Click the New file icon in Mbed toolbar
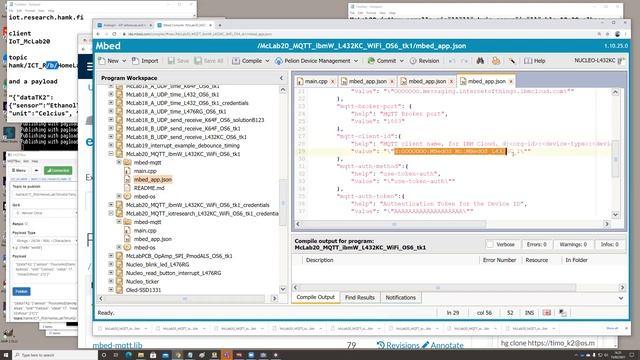 tap(102, 61)
